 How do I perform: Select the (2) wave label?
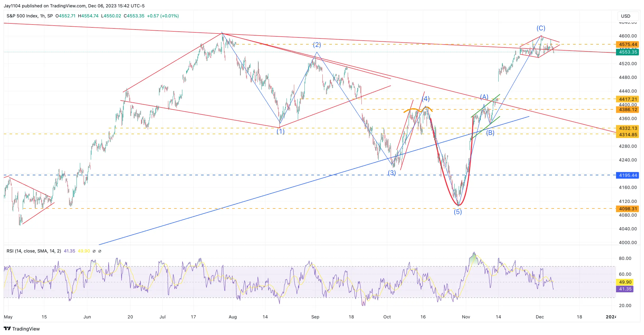coord(317,45)
